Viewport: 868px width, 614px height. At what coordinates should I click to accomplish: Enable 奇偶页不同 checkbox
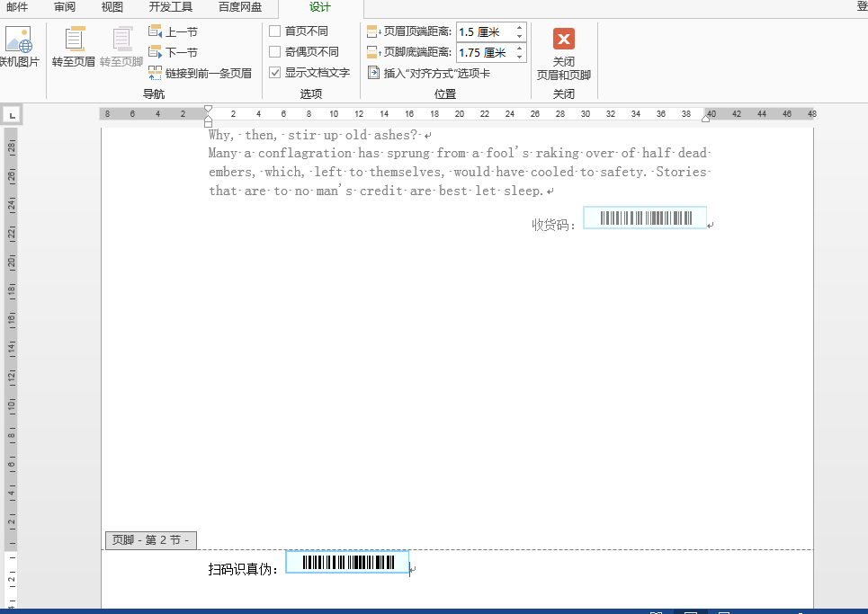275,51
